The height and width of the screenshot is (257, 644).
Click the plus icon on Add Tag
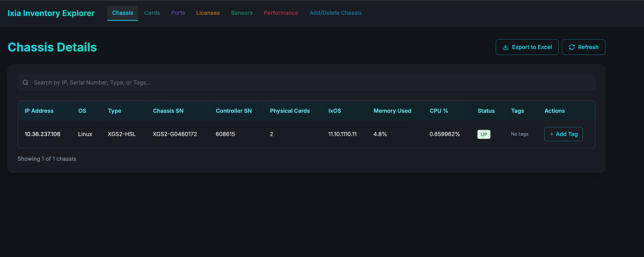coord(552,134)
